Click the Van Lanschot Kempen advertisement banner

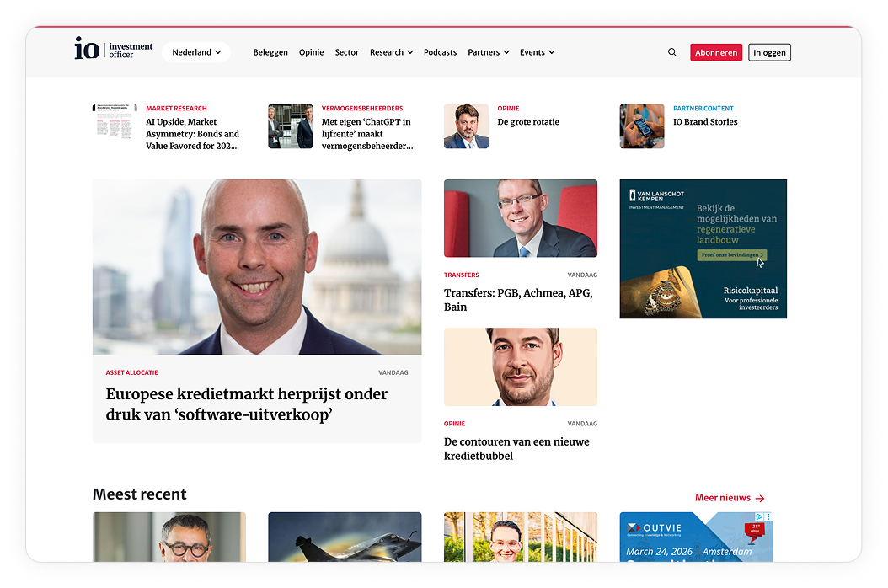pyautogui.click(x=703, y=249)
